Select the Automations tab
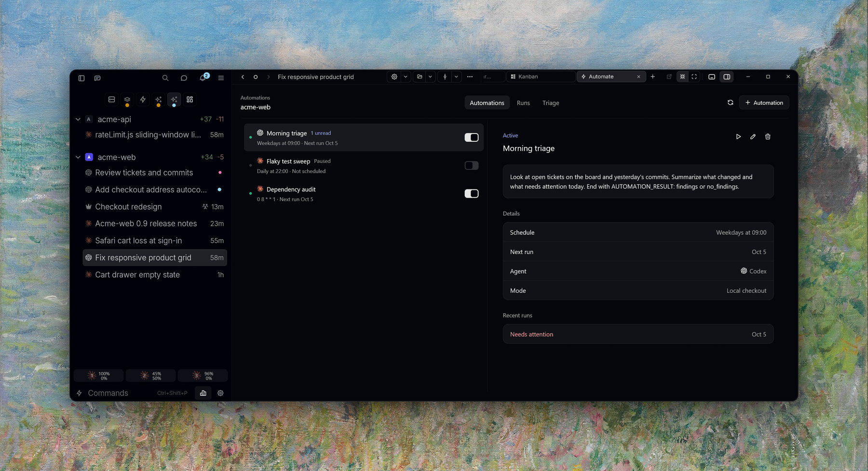The width and height of the screenshot is (868, 471). click(x=487, y=103)
